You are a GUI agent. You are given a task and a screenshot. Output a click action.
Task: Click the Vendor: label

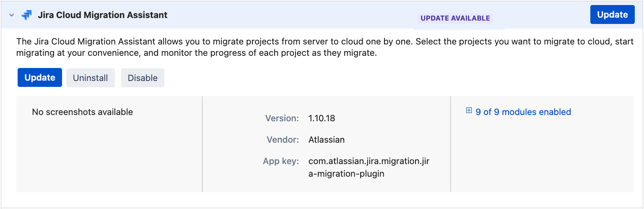[x=283, y=140]
